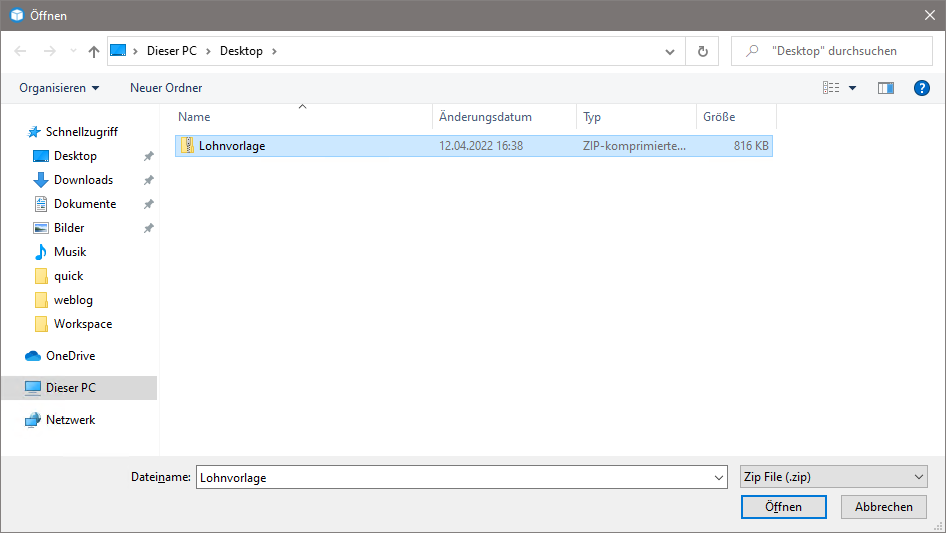Click the Desktop search field
Screen dimensions: 946x533
click(840, 51)
